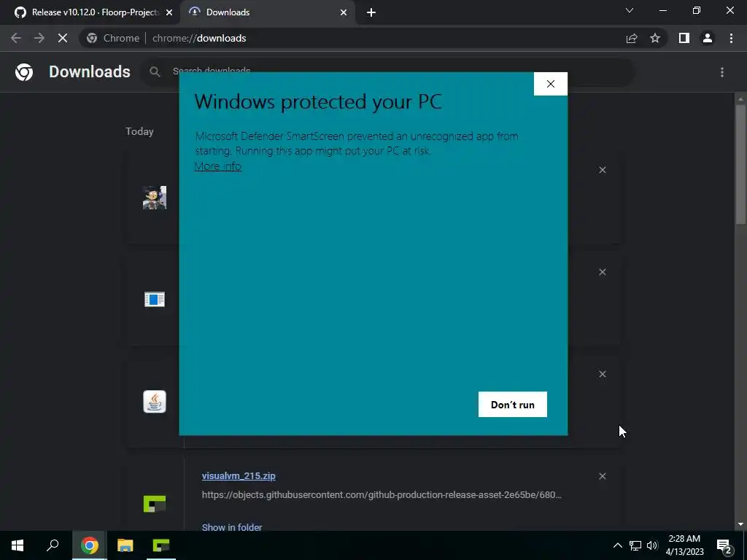Go forward in Chrome
The image size is (747, 560).
tap(39, 38)
